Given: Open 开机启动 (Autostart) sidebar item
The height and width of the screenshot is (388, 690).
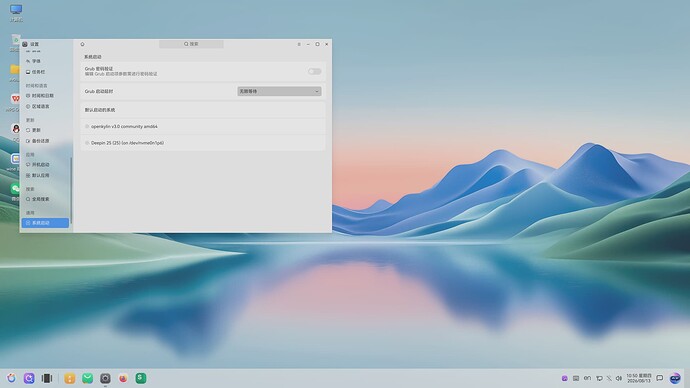Looking at the screenshot, I should click(x=45, y=165).
